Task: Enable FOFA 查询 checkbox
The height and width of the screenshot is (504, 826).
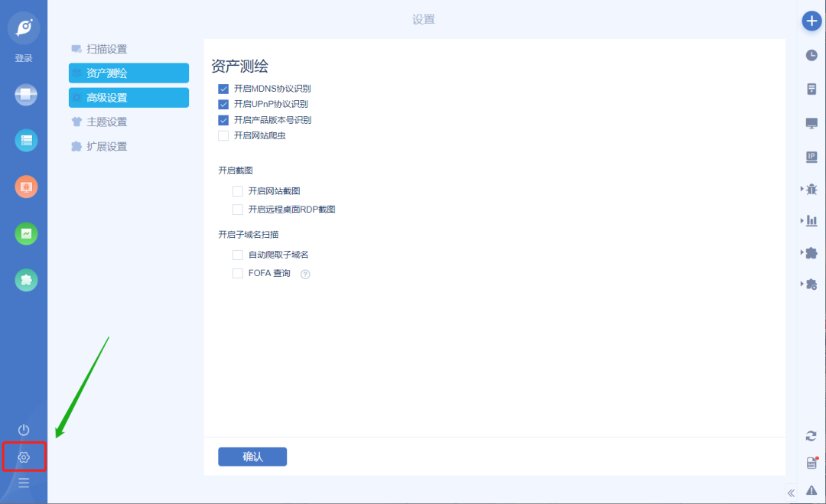Action: coord(238,273)
